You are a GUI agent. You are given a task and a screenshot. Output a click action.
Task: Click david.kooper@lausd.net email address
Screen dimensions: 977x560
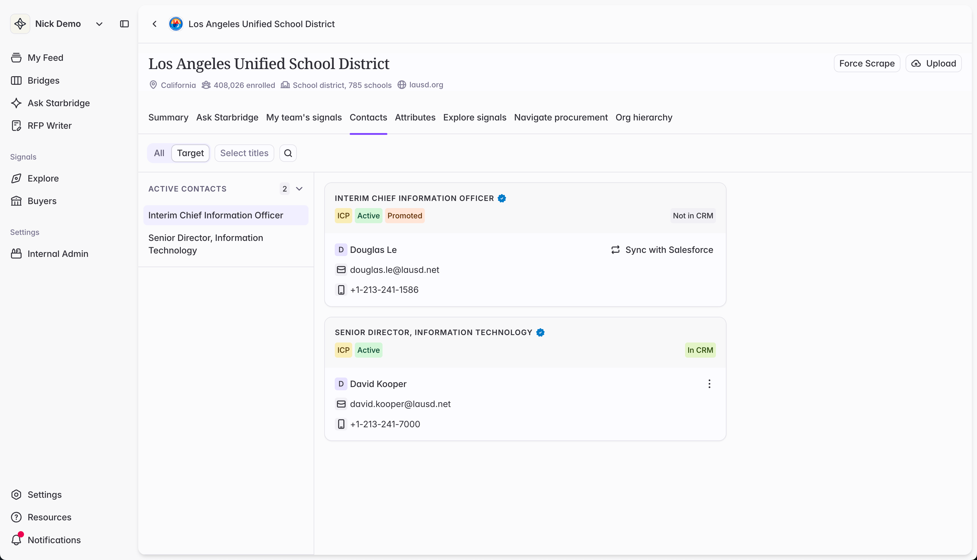click(400, 404)
